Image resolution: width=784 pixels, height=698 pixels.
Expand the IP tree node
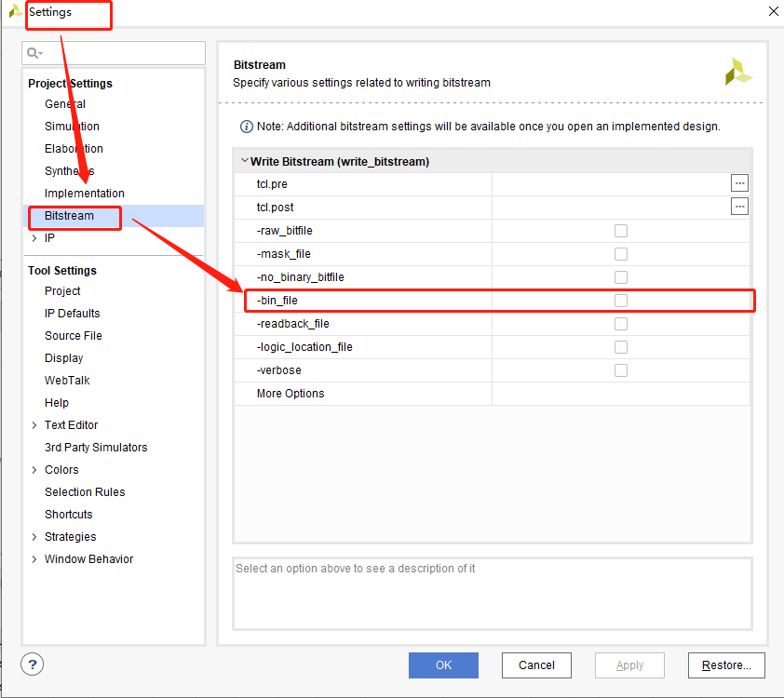(34, 238)
